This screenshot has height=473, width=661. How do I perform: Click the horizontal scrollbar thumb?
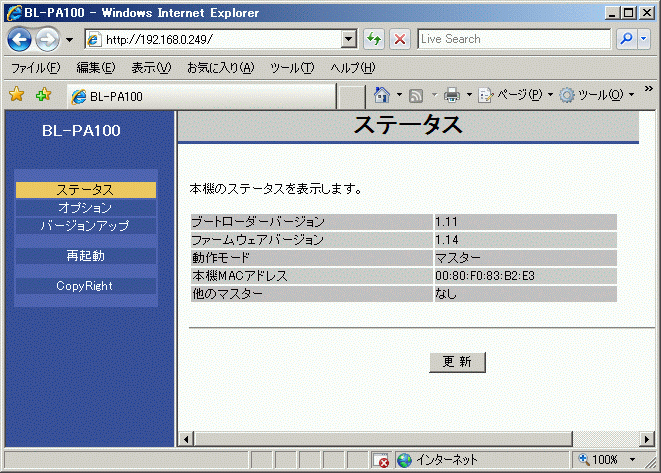[383, 439]
